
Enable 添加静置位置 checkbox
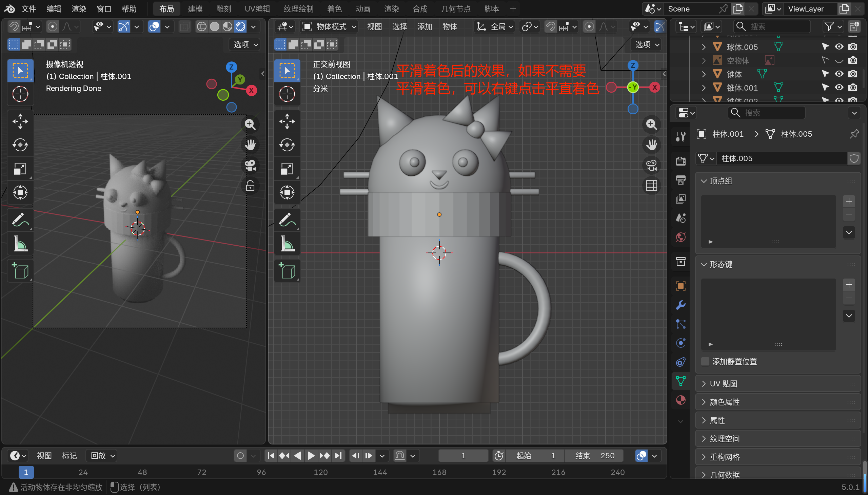[706, 361]
